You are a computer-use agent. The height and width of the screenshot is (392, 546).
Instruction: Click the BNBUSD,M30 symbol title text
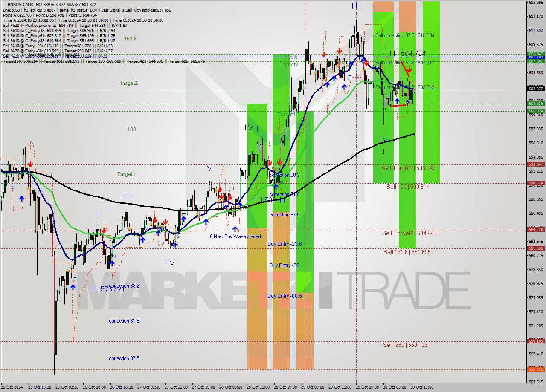20,4
